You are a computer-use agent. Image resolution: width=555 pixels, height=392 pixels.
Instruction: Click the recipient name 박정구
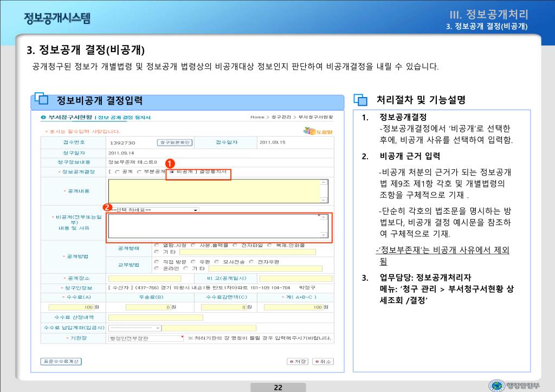(x=307, y=288)
